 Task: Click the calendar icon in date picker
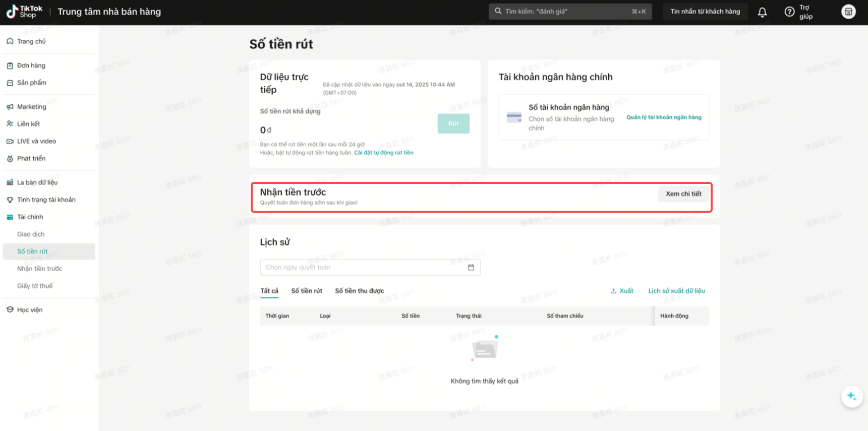click(x=471, y=268)
